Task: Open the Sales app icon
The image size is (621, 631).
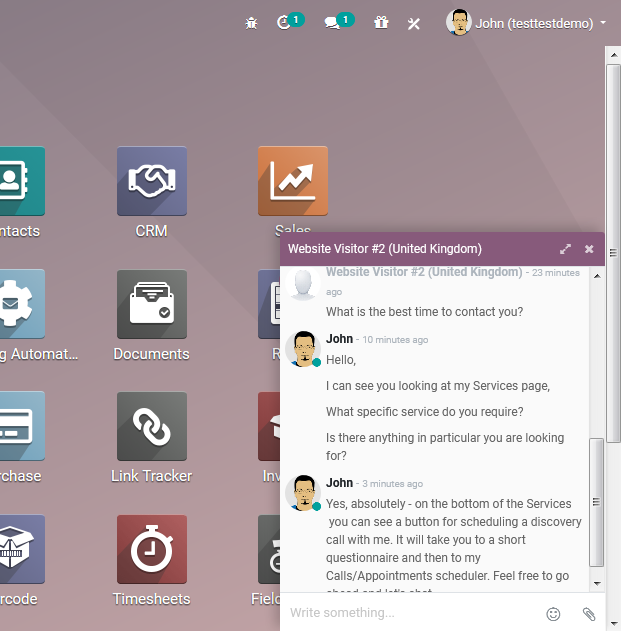Action: pos(292,181)
